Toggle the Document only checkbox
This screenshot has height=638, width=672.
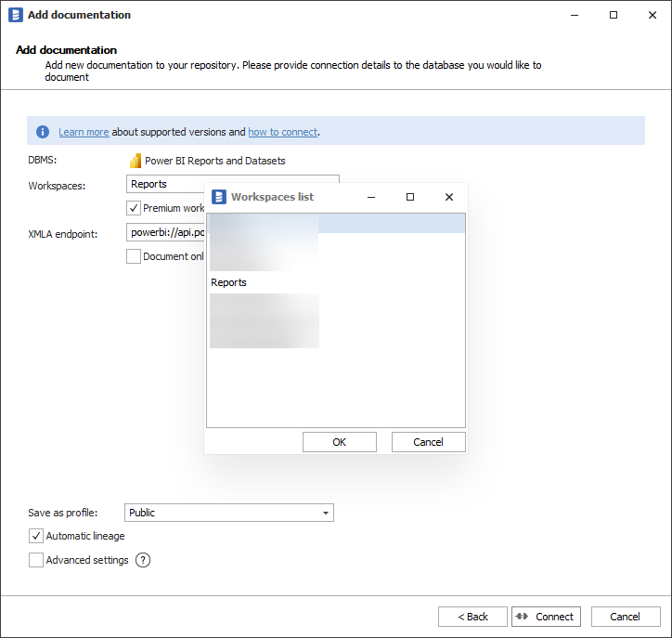pyautogui.click(x=134, y=256)
